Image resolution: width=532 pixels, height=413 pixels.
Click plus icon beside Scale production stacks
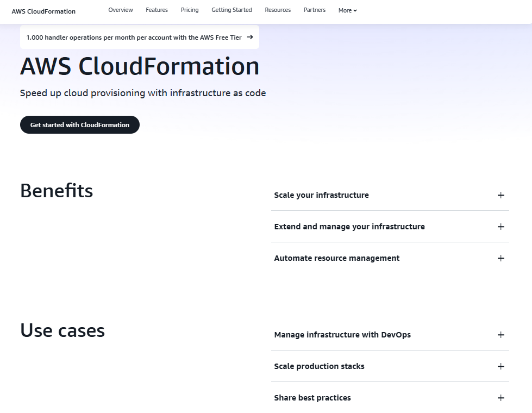tap(501, 366)
